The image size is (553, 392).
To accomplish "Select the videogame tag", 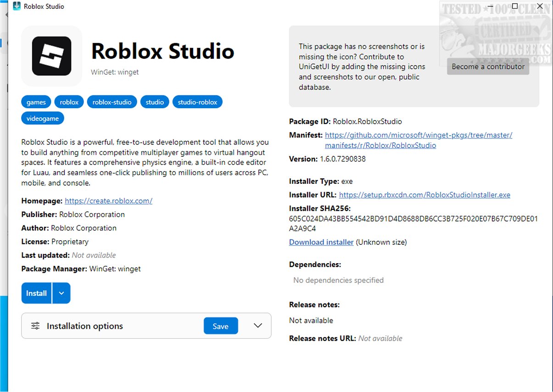I will tap(43, 118).
